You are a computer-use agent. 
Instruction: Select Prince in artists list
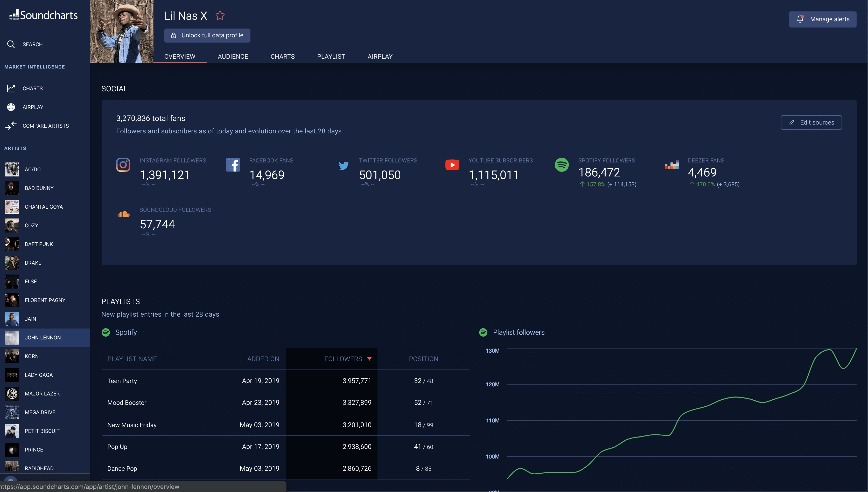coord(45,450)
